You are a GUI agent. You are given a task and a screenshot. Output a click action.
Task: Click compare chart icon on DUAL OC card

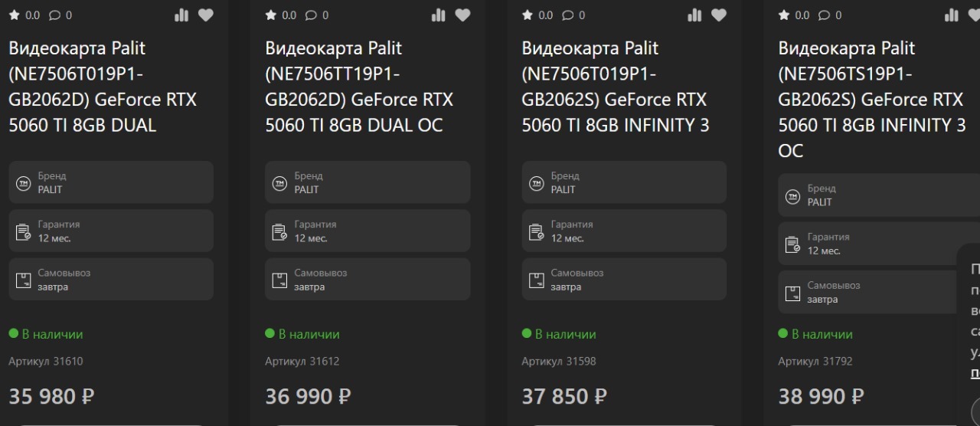point(438,15)
